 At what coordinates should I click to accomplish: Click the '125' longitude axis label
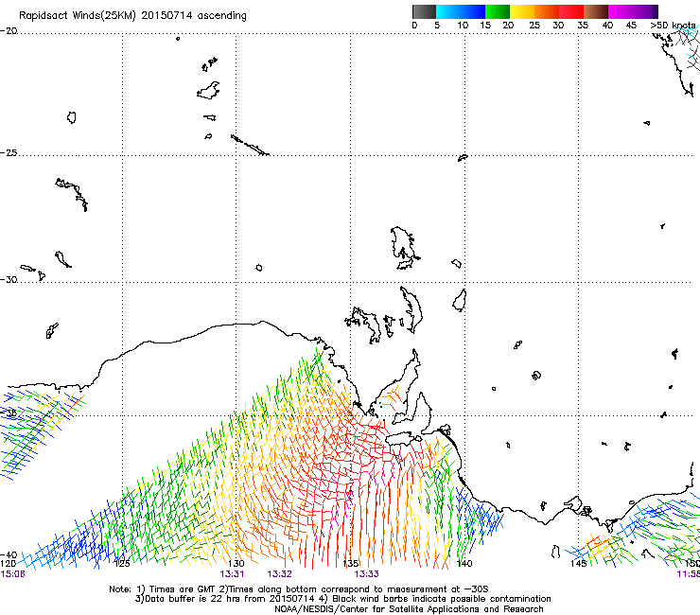click(122, 564)
